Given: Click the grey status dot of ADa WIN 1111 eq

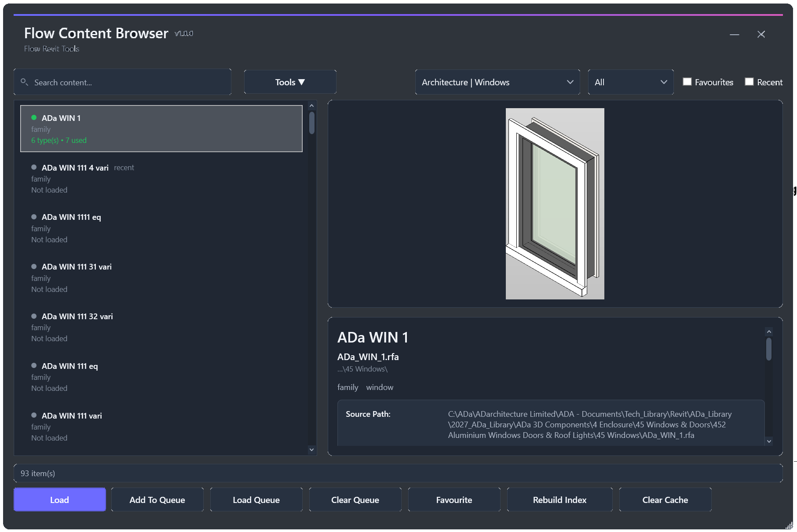Looking at the screenshot, I should point(34,217).
